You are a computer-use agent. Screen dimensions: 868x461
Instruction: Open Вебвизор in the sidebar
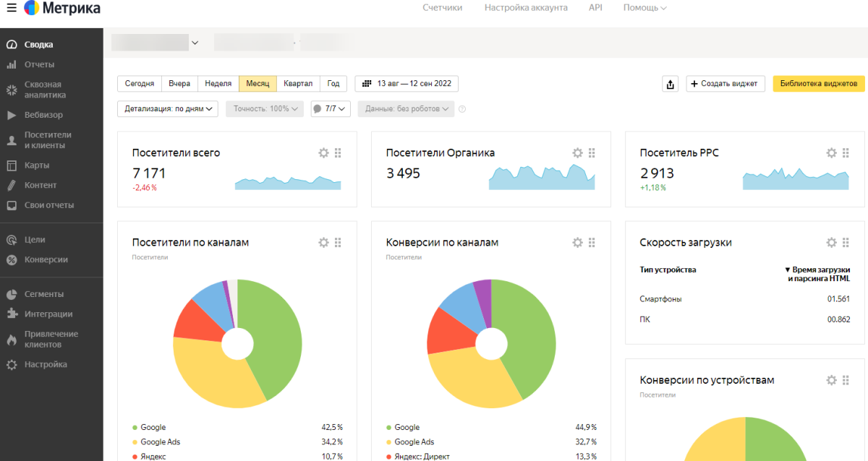[x=43, y=115]
